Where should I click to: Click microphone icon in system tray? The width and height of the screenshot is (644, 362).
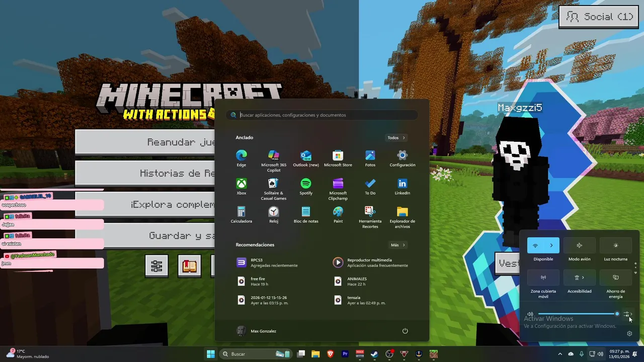[582, 354]
